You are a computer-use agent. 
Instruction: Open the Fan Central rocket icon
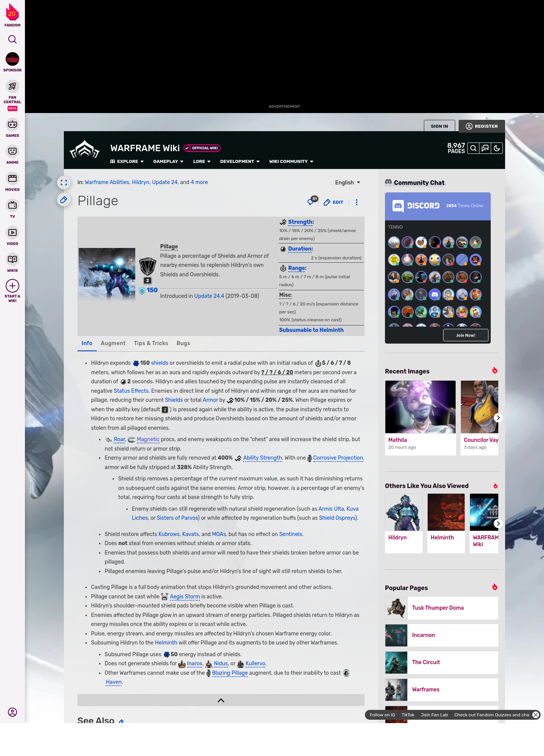coord(12,86)
